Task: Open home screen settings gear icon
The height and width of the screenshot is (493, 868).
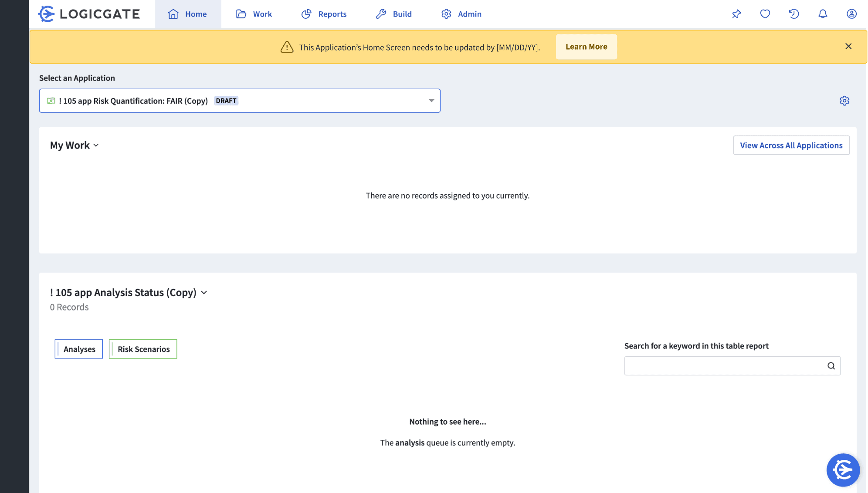Action: (844, 101)
